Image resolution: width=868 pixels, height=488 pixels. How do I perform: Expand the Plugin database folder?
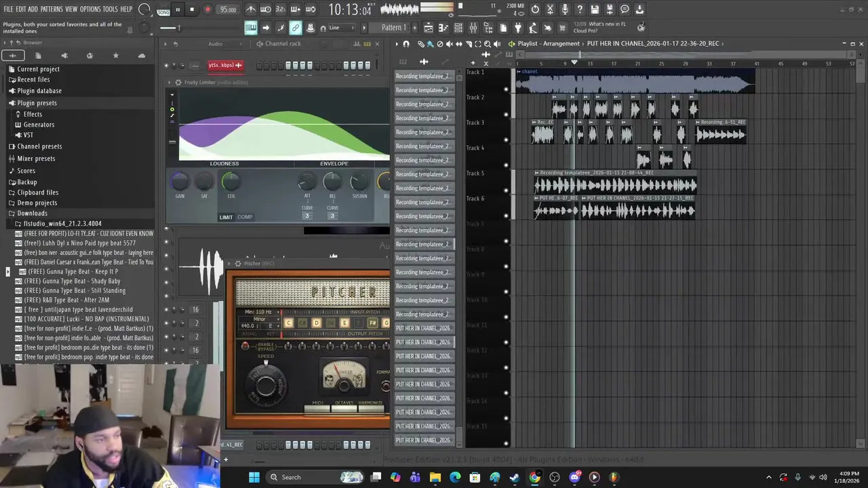39,90
